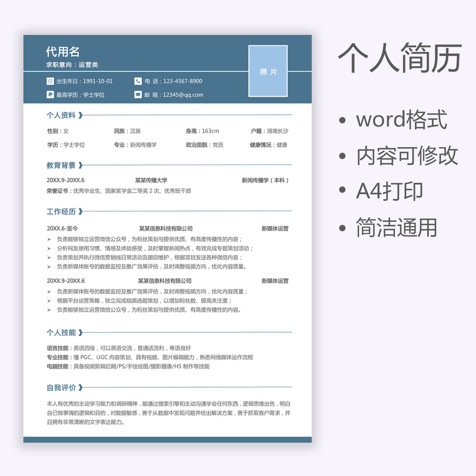Viewport: 476px width, 476px height.
Task: Click the chevron after 教育背景 heading
Action: point(80,165)
